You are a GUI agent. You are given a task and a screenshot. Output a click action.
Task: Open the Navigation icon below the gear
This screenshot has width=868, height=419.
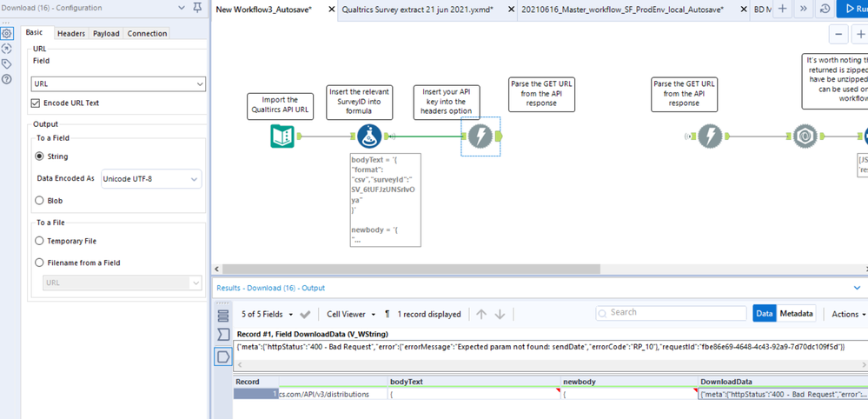7,49
